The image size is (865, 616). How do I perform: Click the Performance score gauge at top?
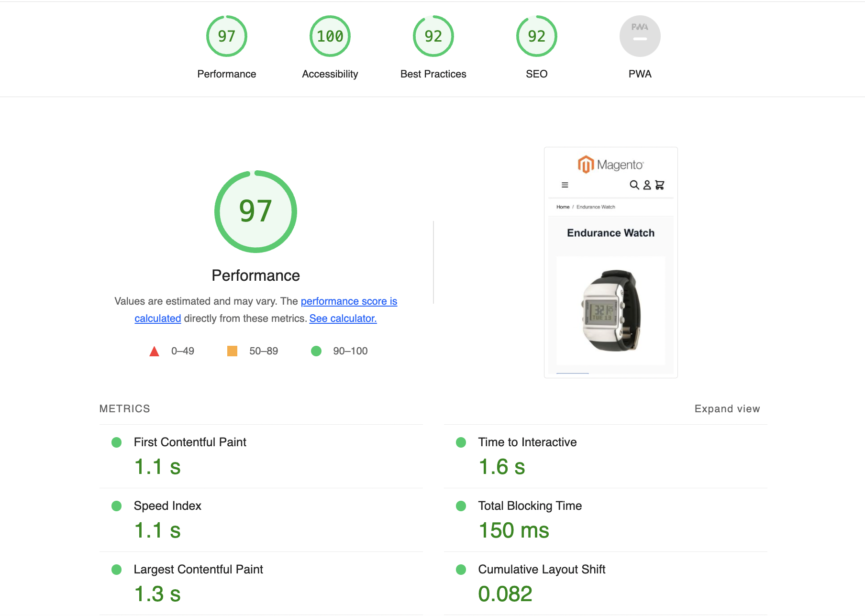(226, 36)
